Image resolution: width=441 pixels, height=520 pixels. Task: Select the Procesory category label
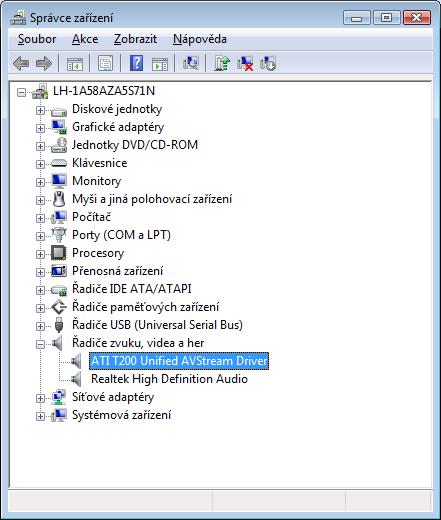tap(98, 253)
